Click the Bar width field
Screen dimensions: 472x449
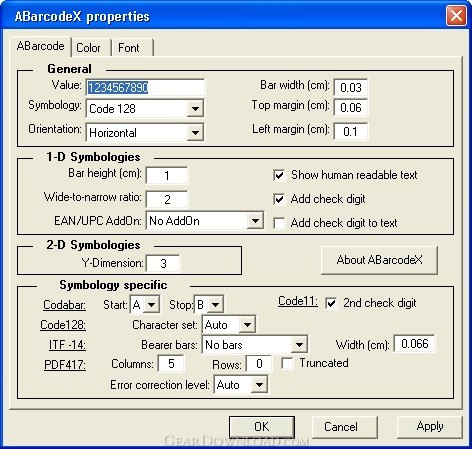(351, 87)
